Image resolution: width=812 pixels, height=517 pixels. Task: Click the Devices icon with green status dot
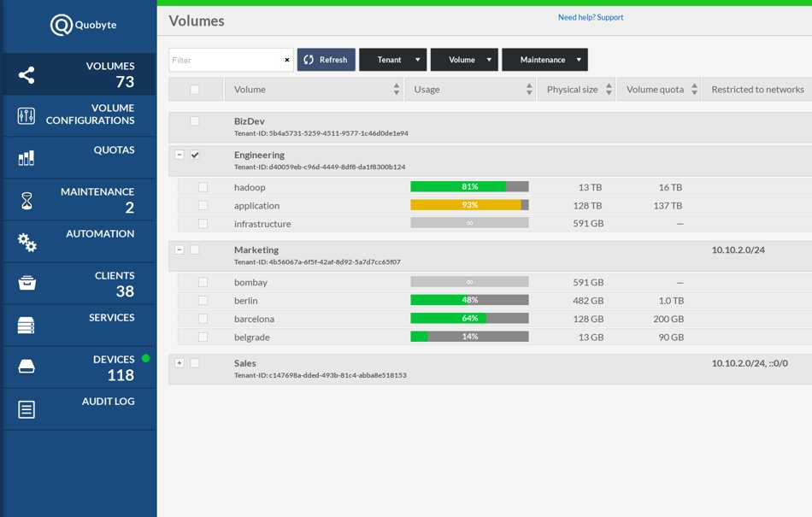pyautogui.click(x=26, y=367)
